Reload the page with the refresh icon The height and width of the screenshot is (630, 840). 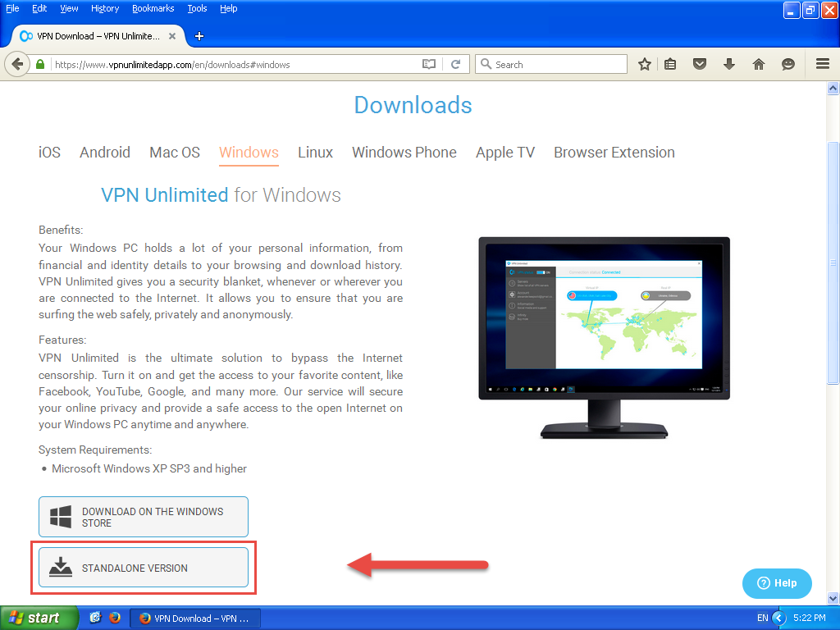click(x=456, y=64)
